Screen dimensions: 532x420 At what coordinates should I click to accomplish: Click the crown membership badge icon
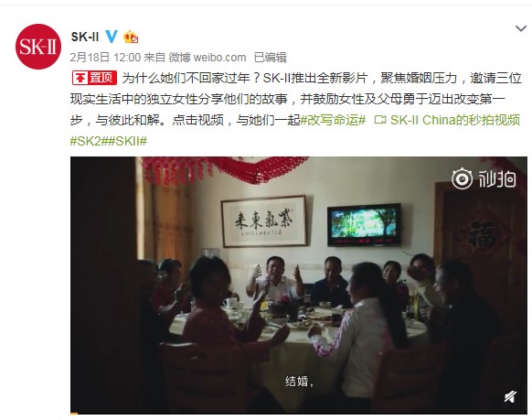point(131,37)
